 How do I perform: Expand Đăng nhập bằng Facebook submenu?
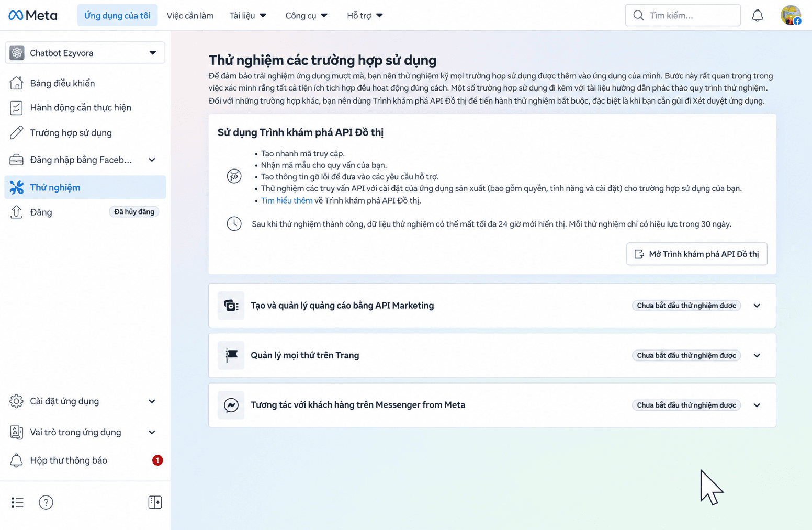(152, 160)
